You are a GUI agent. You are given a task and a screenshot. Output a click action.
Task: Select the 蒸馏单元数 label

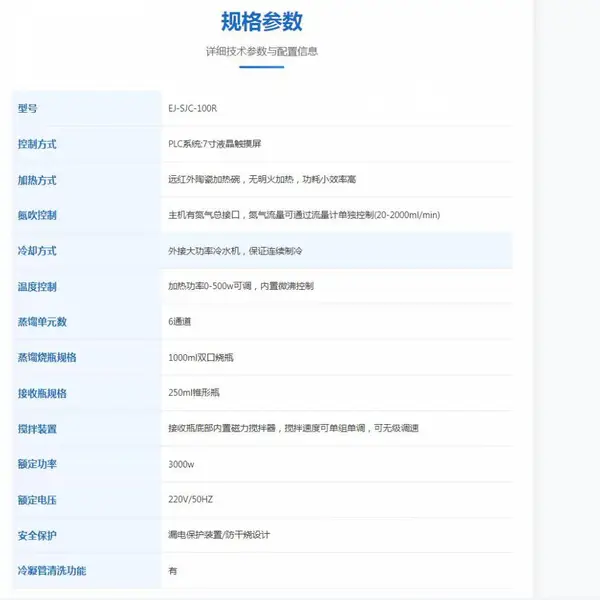click(42, 322)
